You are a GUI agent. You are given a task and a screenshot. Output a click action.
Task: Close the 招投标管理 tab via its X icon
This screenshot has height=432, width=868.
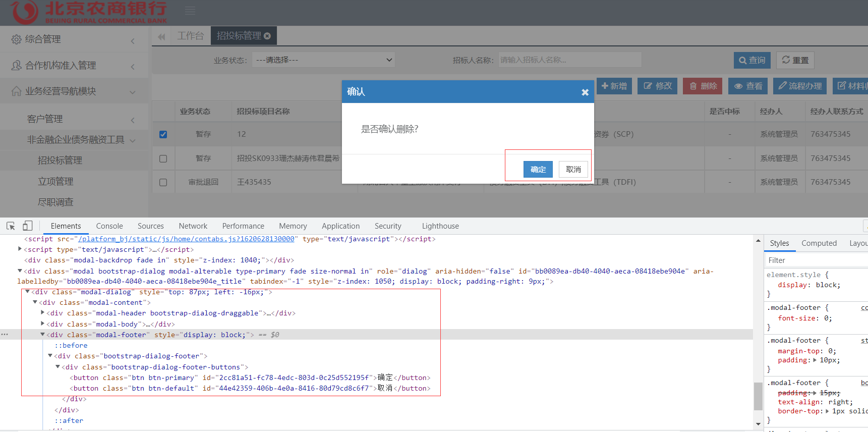click(267, 36)
